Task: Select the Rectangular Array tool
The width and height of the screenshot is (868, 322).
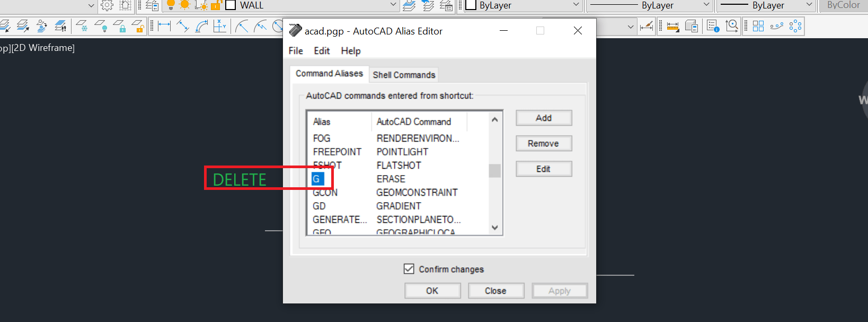Action: click(x=758, y=26)
